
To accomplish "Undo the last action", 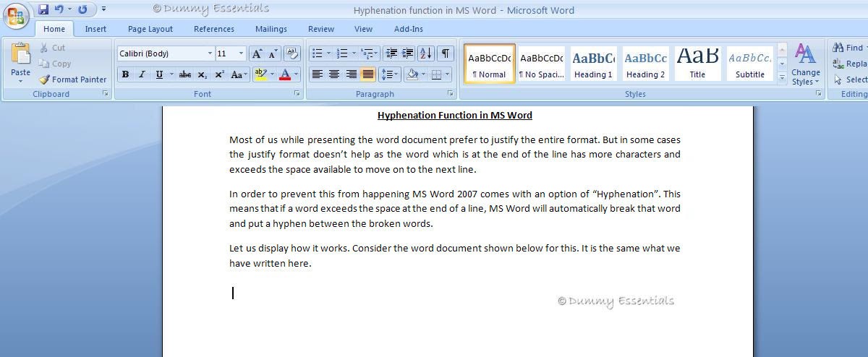I will coord(59,9).
